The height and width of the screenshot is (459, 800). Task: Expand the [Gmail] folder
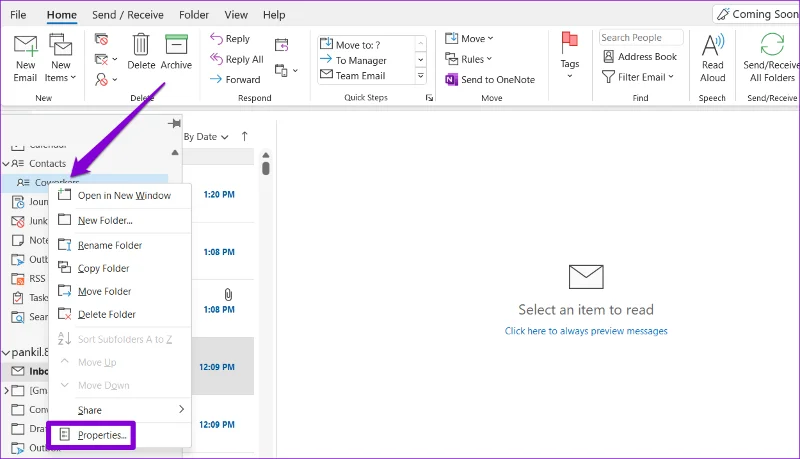7,391
